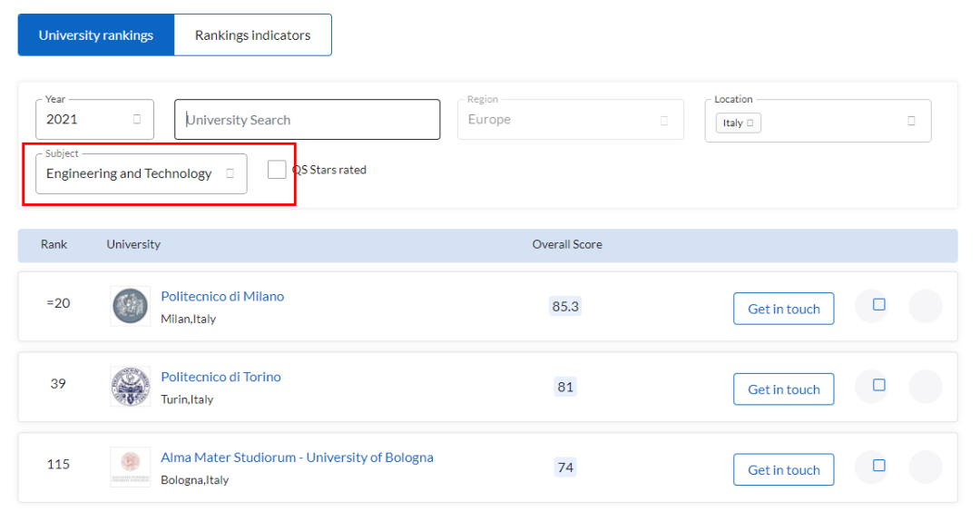Image resolution: width=980 pixels, height=512 pixels.
Task: Remove the Italy location chip
Action: click(751, 123)
